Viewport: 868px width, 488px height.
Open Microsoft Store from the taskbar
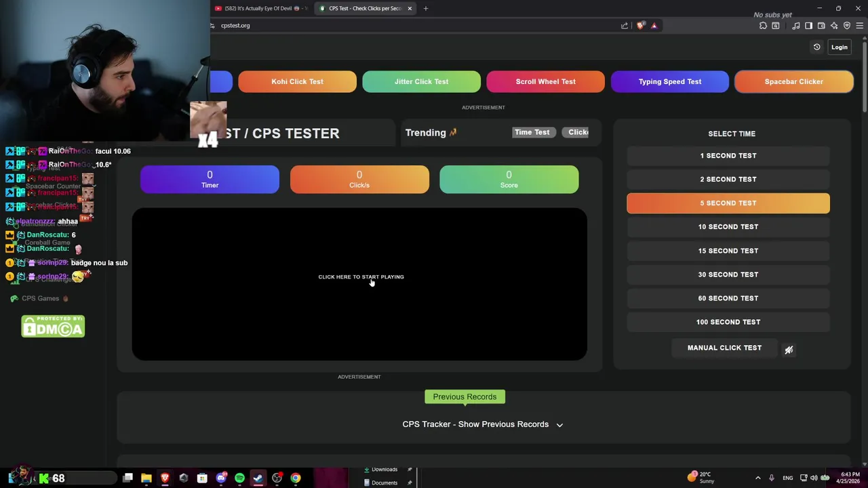pyautogui.click(x=202, y=479)
